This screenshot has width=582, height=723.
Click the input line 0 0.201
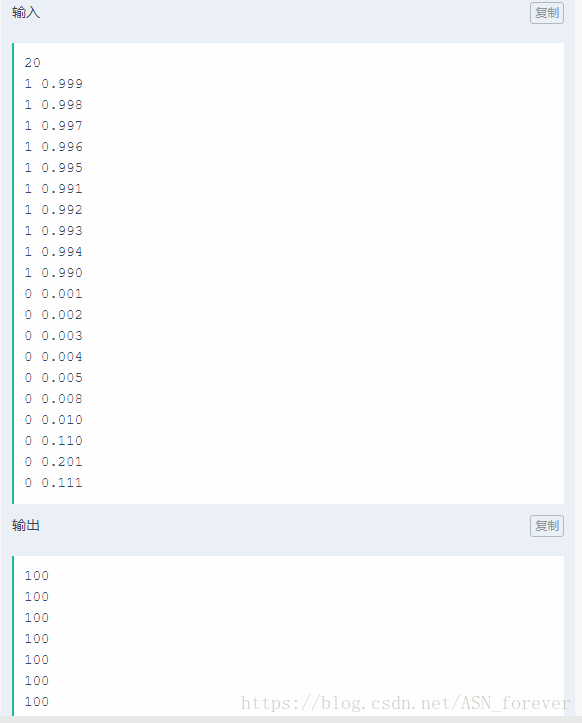tap(53, 462)
